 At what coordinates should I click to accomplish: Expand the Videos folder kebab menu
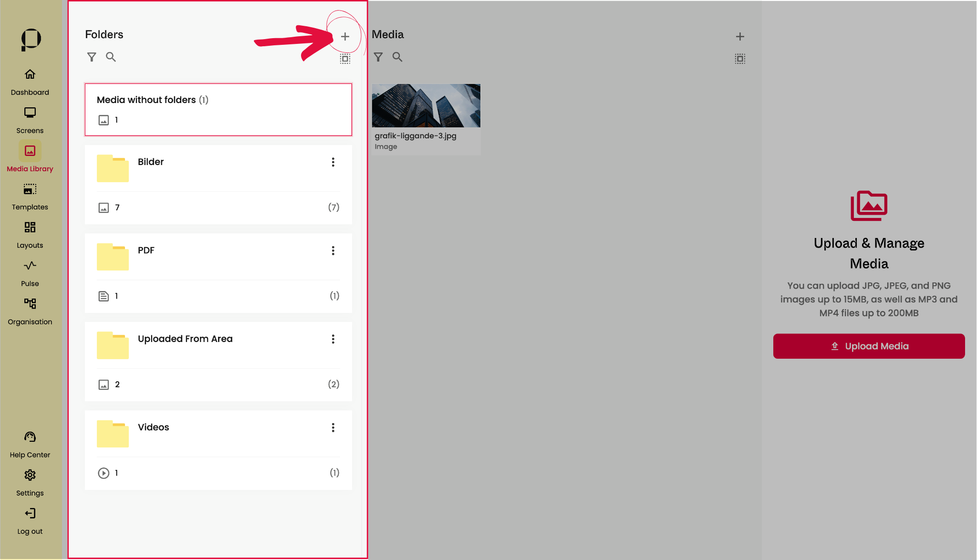(333, 428)
